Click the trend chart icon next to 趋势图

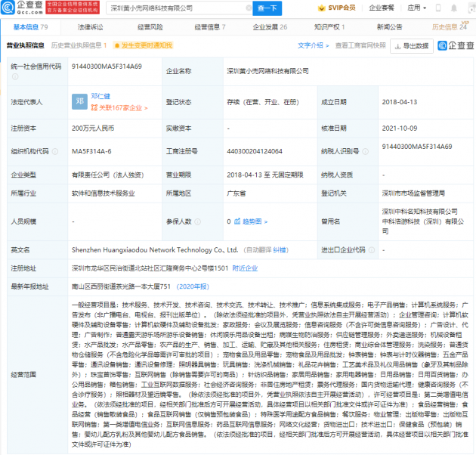tap(237, 221)
